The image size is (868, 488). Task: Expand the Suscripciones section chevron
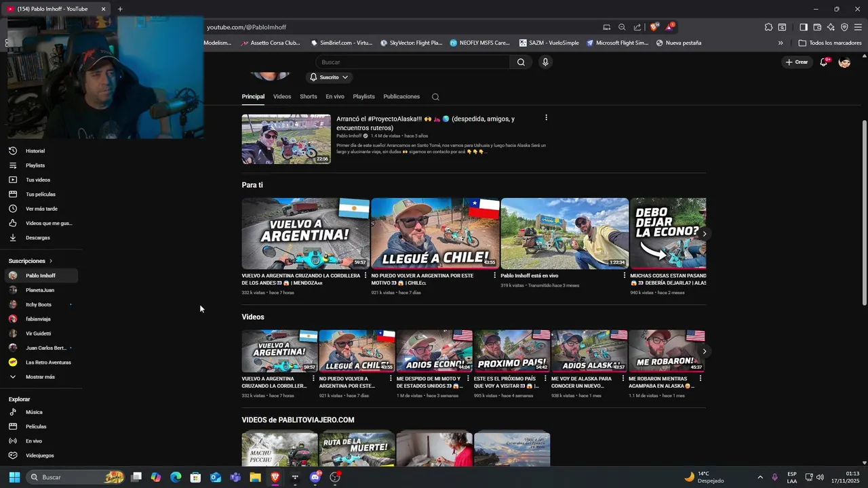coord(50,261)
